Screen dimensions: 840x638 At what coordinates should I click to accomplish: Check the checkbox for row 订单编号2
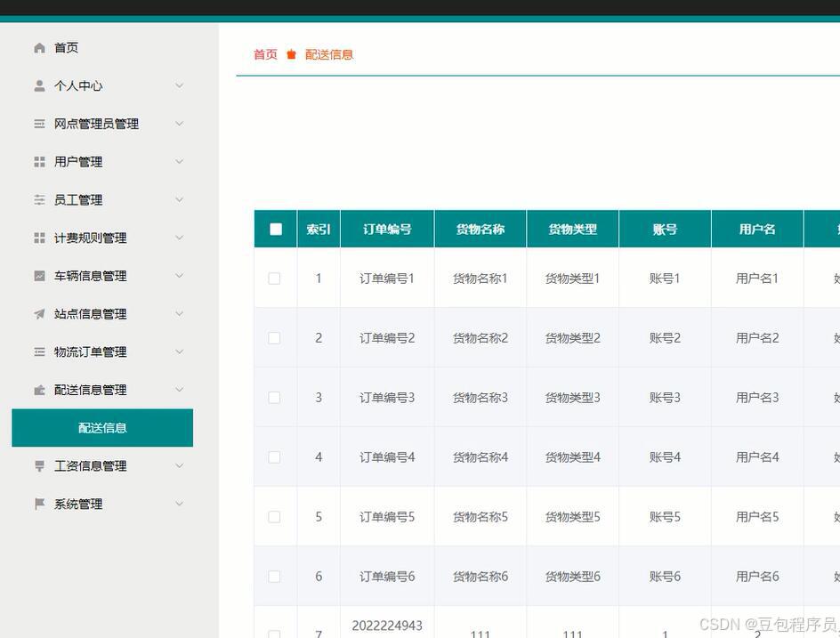pos(274,338)
